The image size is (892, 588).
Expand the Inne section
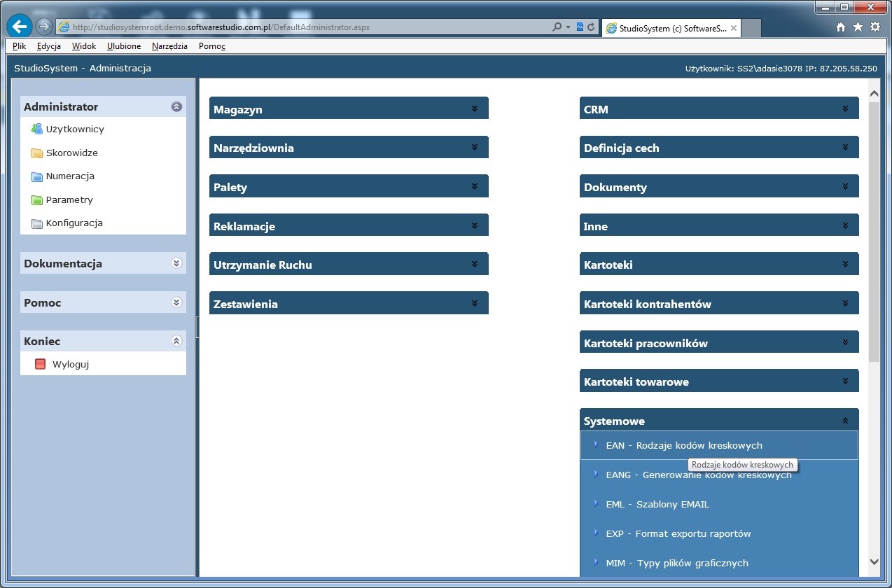(x=846, y=226)
